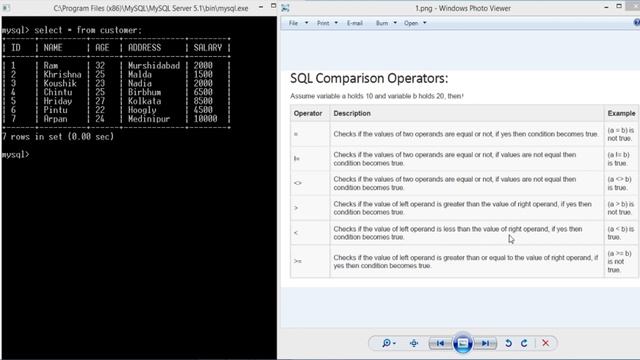Open the Burn menu

(382, 23)
